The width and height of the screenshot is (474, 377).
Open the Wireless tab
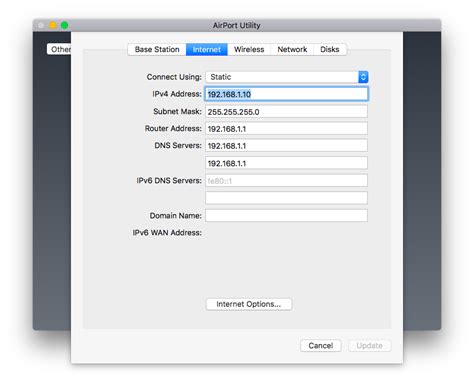[x=249, y=50]
